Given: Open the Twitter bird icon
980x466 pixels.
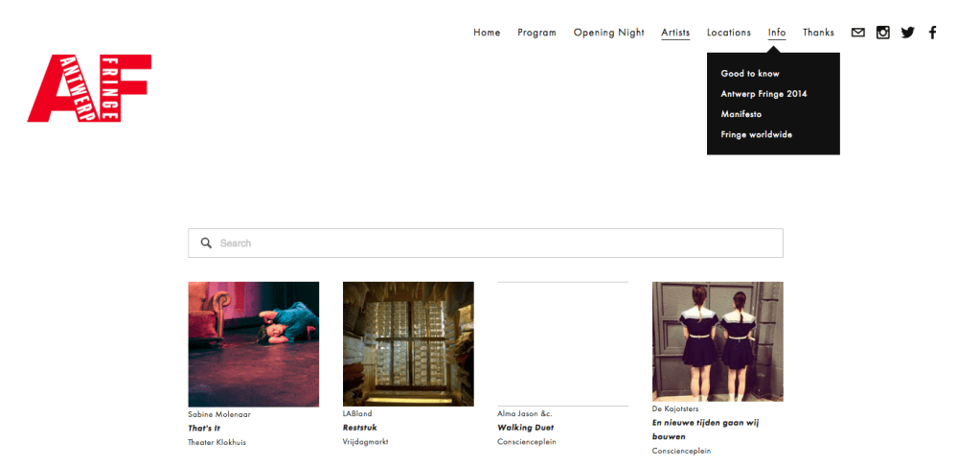Looking at the screenshot, I should pyautogui.click(x=907, y=33).
